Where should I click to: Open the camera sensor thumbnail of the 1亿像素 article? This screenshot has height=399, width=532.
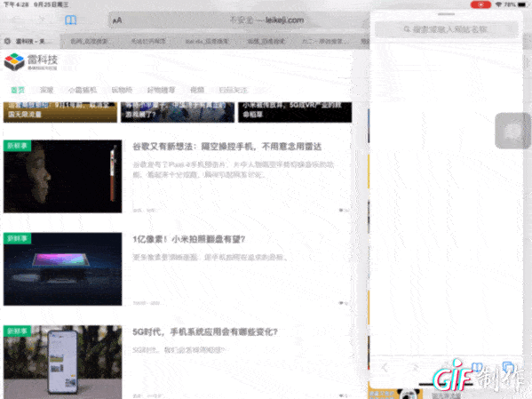pyautogui.click(x=62, y=269)
